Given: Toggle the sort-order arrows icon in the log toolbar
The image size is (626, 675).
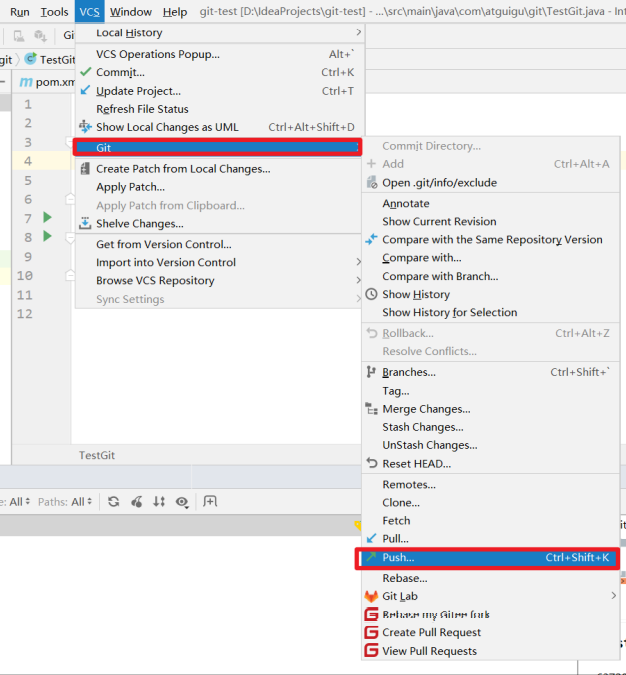Looking at the screenshot, I should 159,502.
